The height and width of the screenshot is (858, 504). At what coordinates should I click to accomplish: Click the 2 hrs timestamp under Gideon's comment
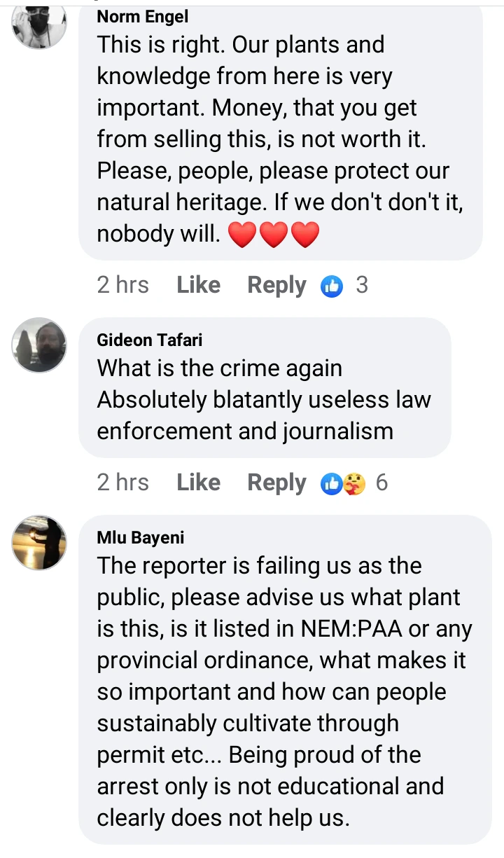tap(122, 483)
